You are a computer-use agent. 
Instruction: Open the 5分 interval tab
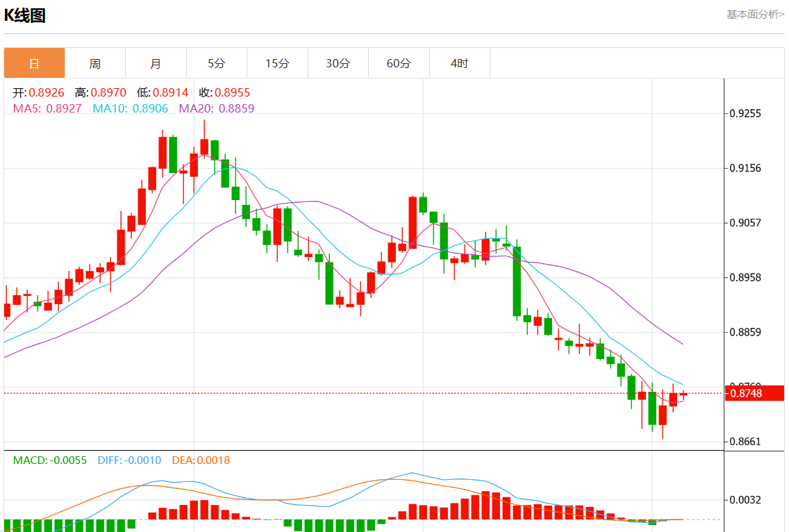217,63
